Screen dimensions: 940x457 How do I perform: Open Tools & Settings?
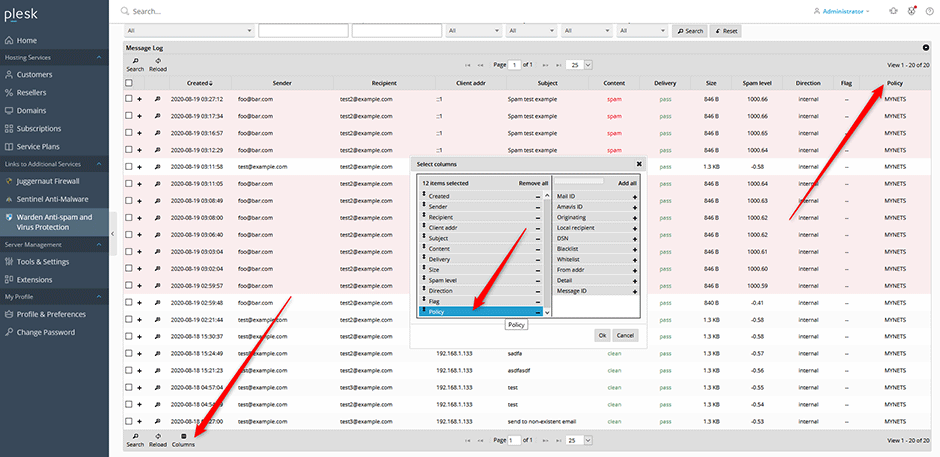[x=43, y=262]
